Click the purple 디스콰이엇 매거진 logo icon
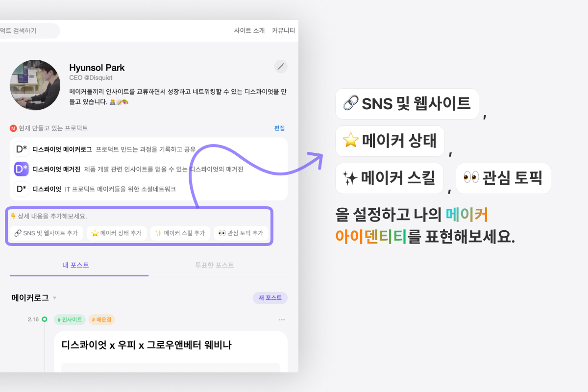Image resolution: width=588 pixels, height=392 pixels. pyautogui.click(x=21, y=169)
